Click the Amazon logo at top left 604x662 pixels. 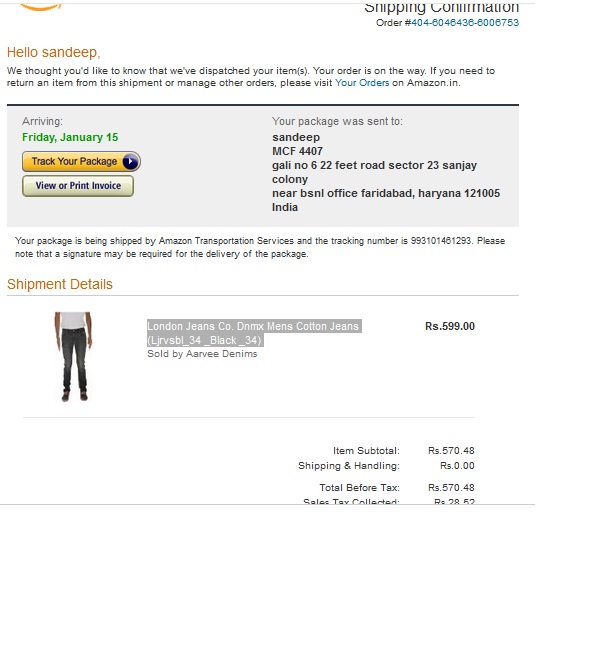pyautogui.click(x=41, y=7)
